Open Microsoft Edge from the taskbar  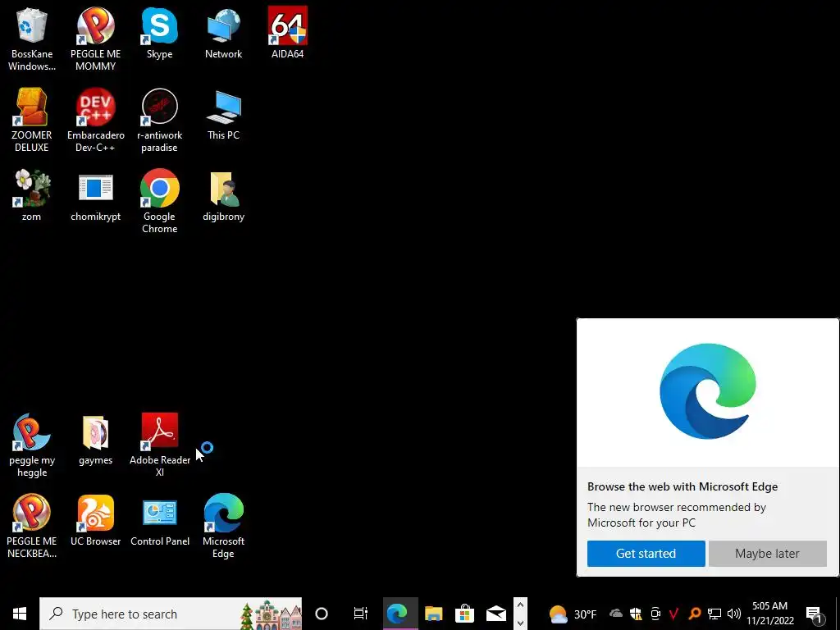(x=397, y=614)
